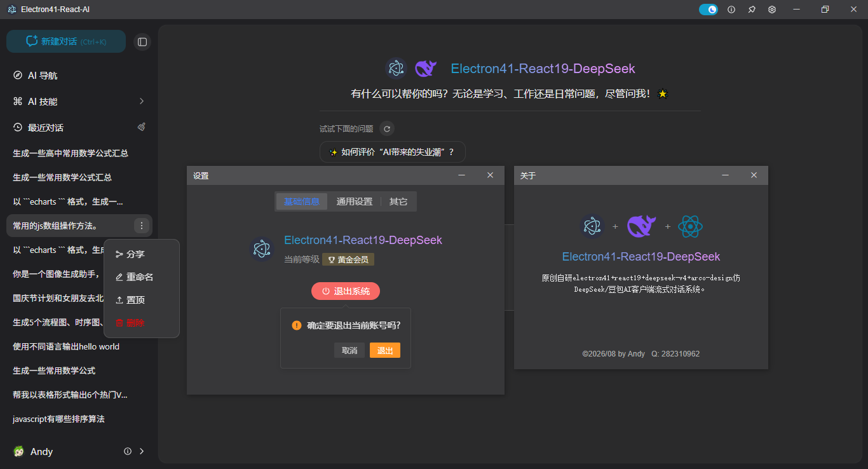Viewport: 868px width, 469px height.
Task: Click the Electron logo in the 设置 dialog
Action: (262, 249)
